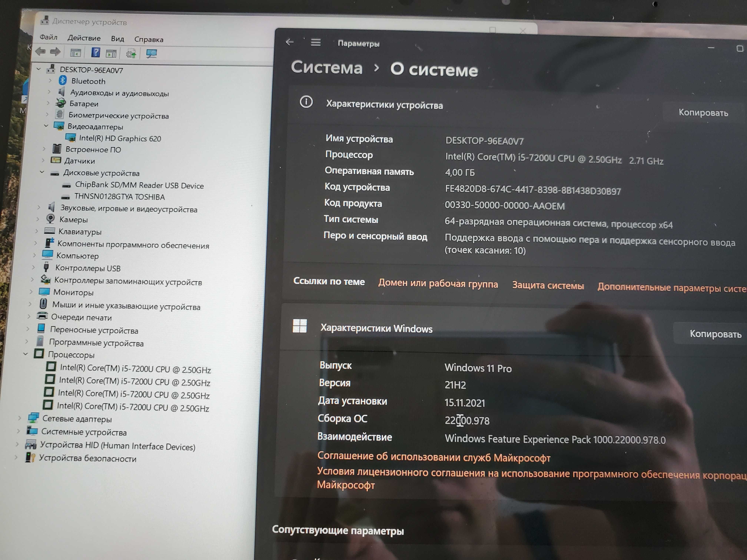Image resolution: width=747 pixels, height=560 pixels.
Task: Collapse the Дисковые устройства branch
Action: pos(42,172)
